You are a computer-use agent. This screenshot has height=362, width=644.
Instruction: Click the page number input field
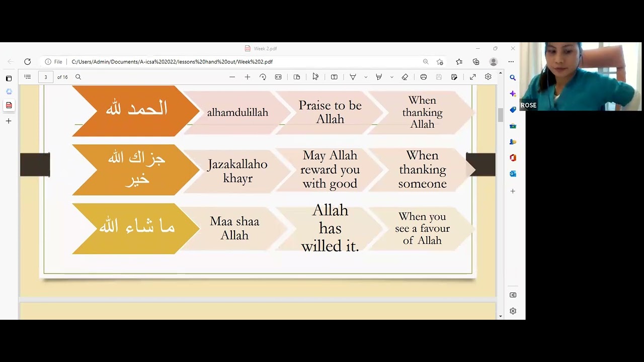pos(46,77)
